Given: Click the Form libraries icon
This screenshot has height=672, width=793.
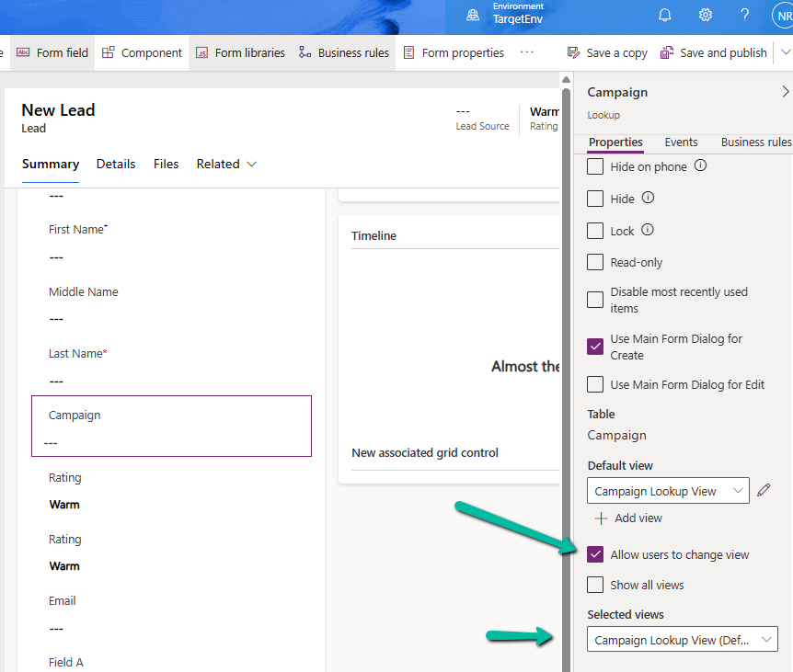Looking at the screenshot, I should pyautogui.click(x=204, y=52).
